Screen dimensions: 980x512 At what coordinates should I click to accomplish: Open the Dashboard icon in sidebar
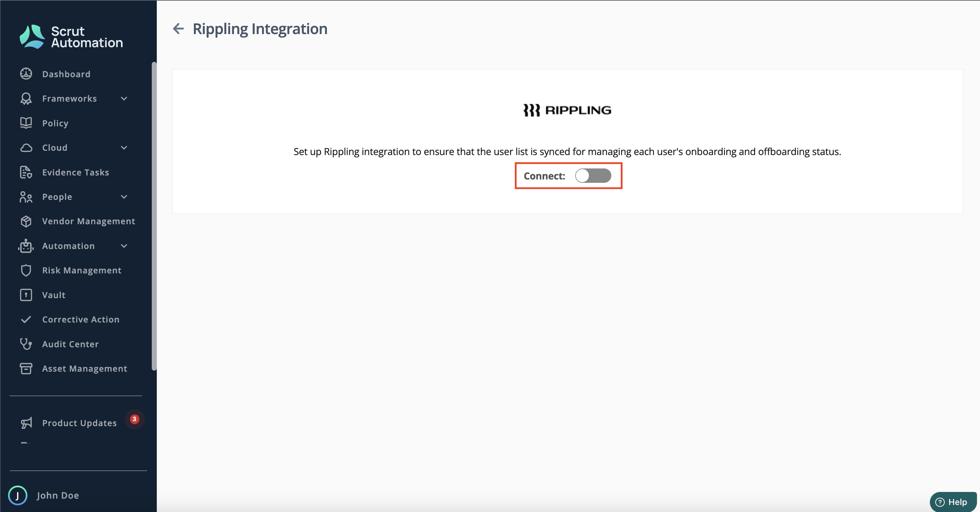tap(26, 74)
